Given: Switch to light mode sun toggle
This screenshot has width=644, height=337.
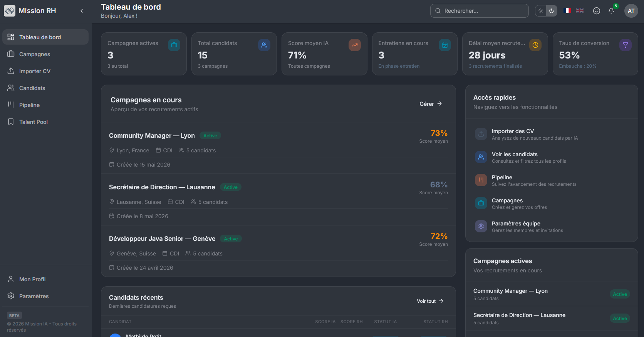Looking at the screenshot, I should (x=541, y=11).
